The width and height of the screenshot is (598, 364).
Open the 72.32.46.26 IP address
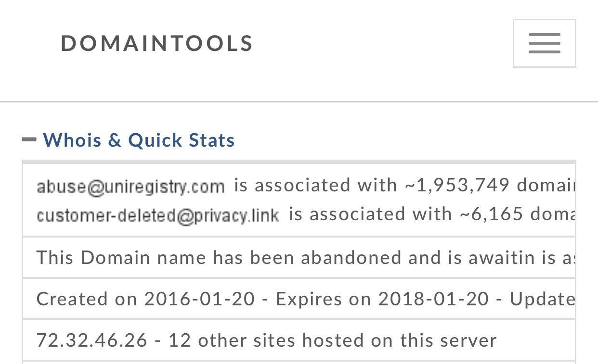(92, 340)
